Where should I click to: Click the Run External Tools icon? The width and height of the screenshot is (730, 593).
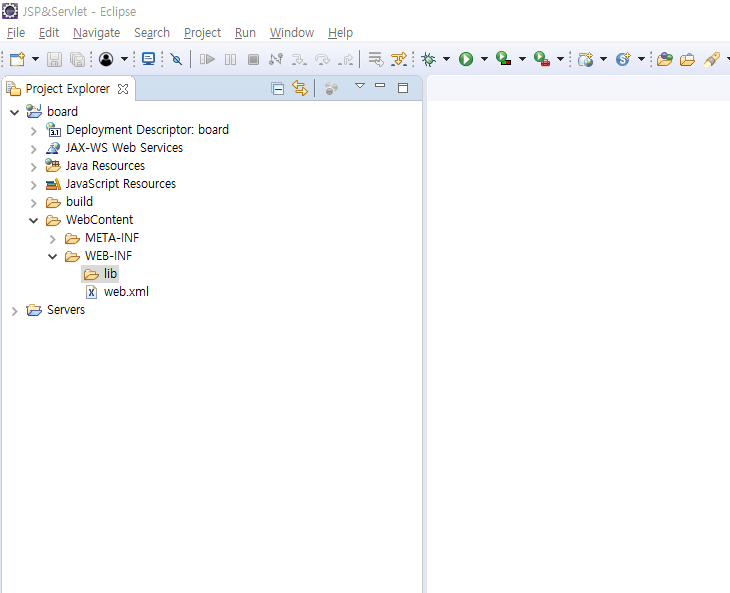tap(542, 59)
